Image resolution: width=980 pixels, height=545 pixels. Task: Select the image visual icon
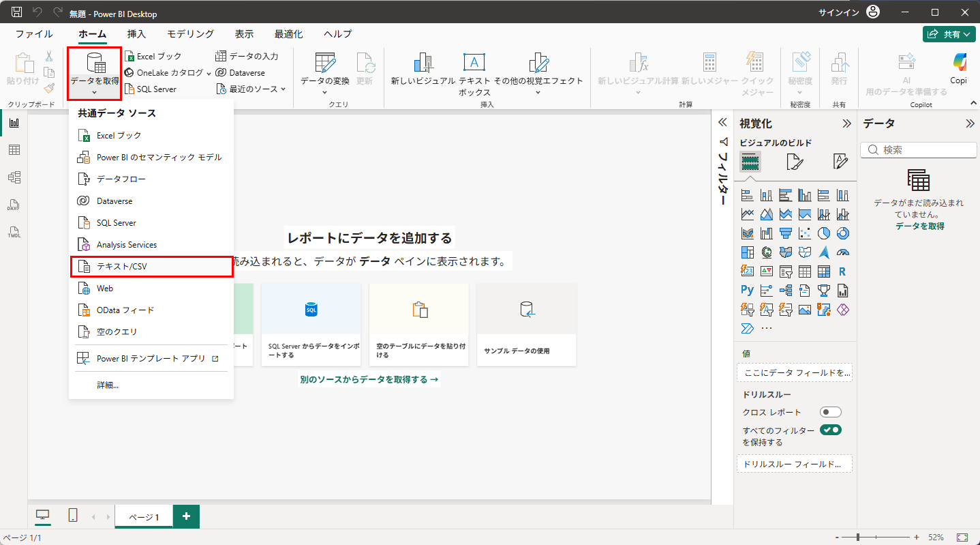[x=804, y=310]
